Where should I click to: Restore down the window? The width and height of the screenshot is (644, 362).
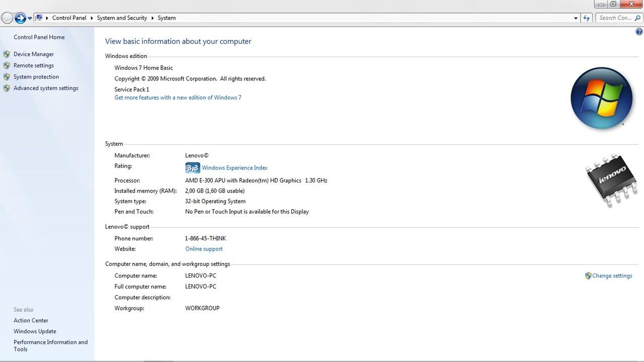[x=613, y=4]
